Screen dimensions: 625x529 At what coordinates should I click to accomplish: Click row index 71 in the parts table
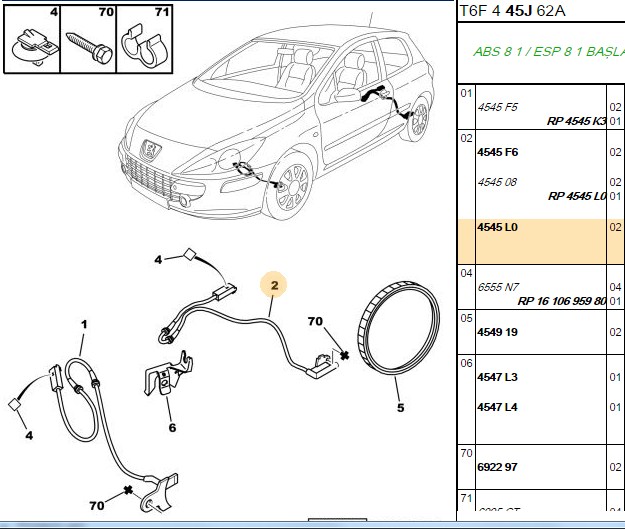[x=466, y=498]
